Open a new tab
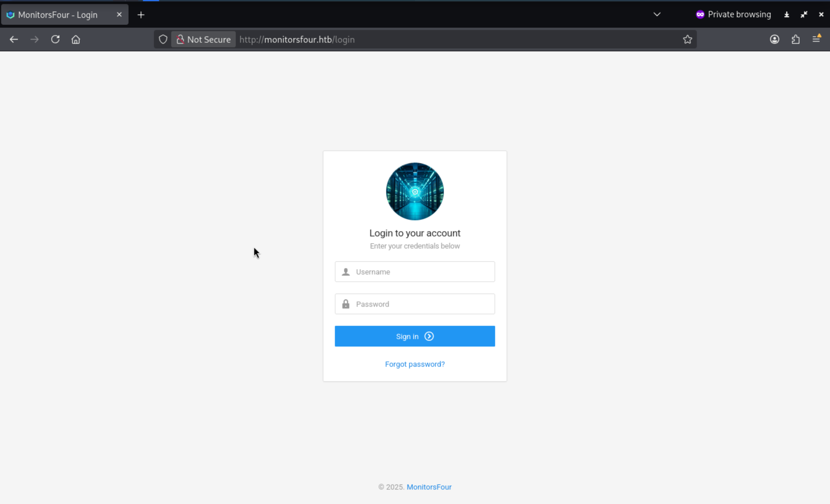Image resolution: width=830 pixels, height=504 pixels. click(x=141, y=15)
